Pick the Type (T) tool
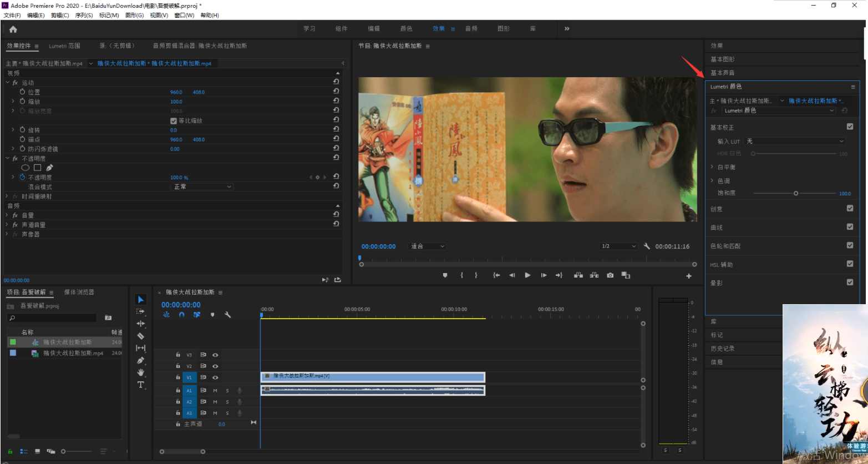This screenshot has height=464, width=868. point(141,385)
